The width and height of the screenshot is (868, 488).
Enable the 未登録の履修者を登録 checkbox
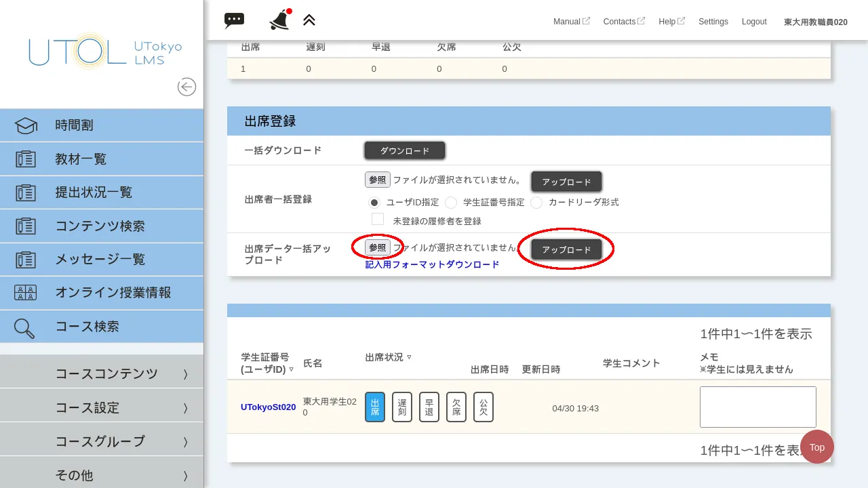[378, 218]
